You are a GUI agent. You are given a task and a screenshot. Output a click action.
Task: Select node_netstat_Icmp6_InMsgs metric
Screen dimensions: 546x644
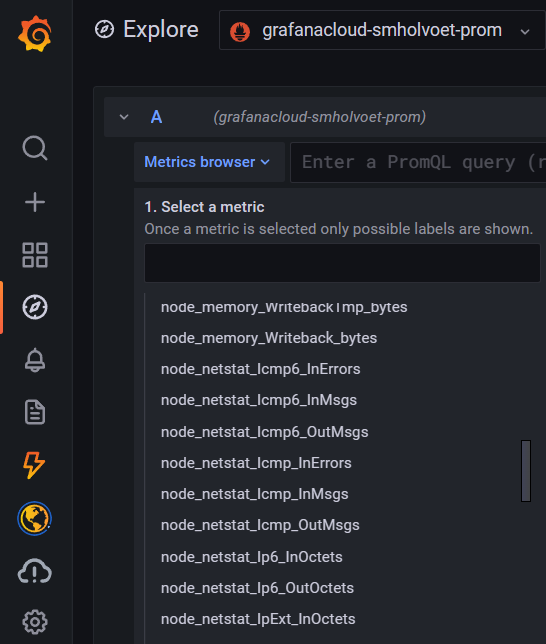pos(259,400)
